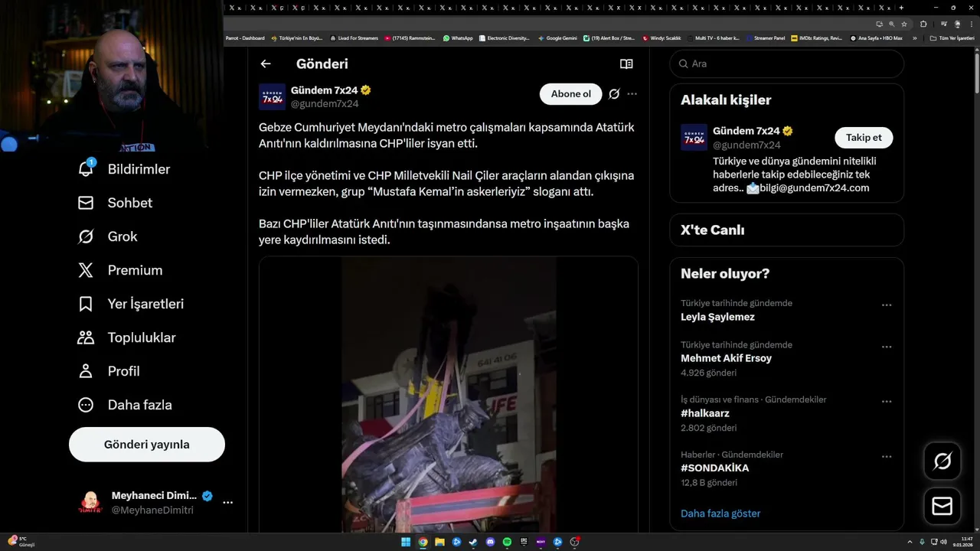980x551 pixels.
Task: Open the Electronic Diversity bookmark
Action: 504,38
